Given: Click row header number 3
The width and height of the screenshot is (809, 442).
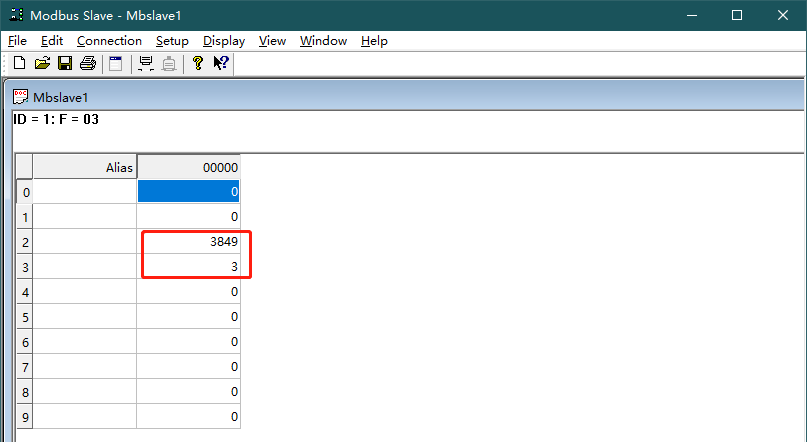Looking at the screenshot, I should point(25,267).
